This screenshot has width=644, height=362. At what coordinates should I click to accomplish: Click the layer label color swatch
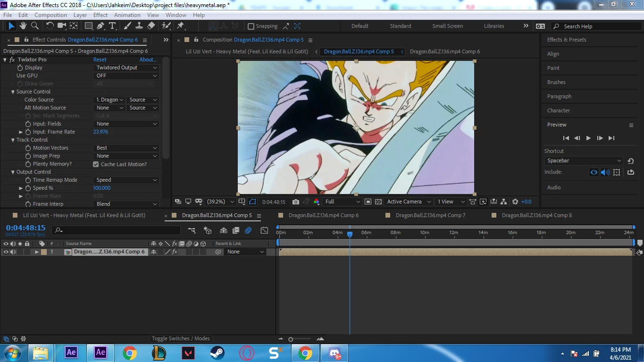[x=44, y=252]
